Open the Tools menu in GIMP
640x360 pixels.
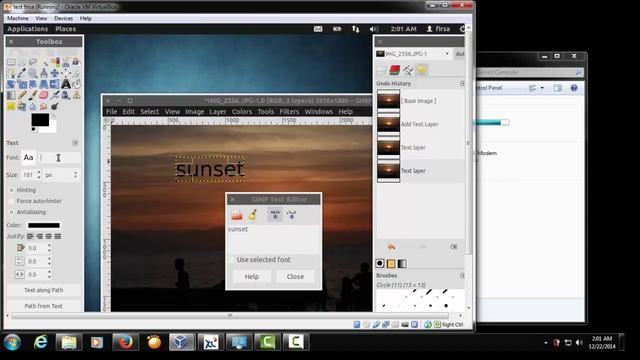point(266,111)
